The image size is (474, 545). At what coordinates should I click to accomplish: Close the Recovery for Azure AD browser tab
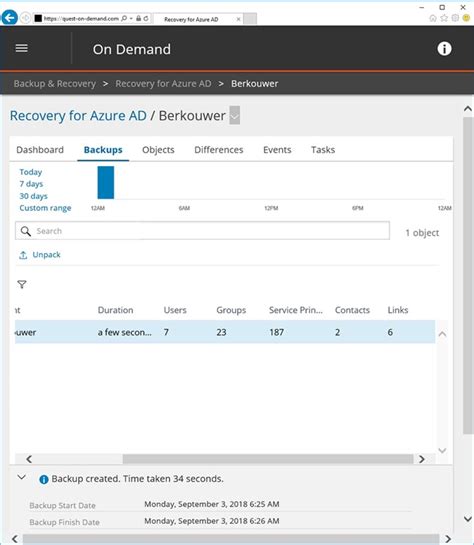pyautogui.click(x=238, y=19)
